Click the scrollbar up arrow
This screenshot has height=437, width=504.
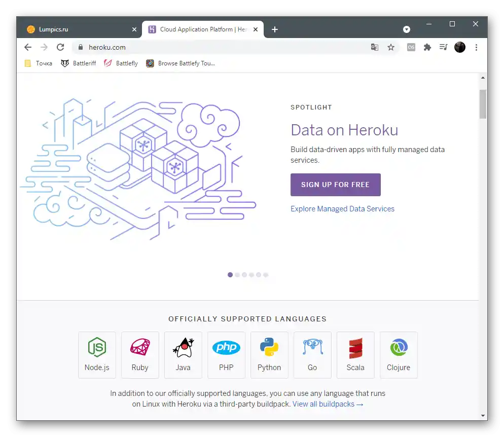pyautogui.click(x=483, y=78)
